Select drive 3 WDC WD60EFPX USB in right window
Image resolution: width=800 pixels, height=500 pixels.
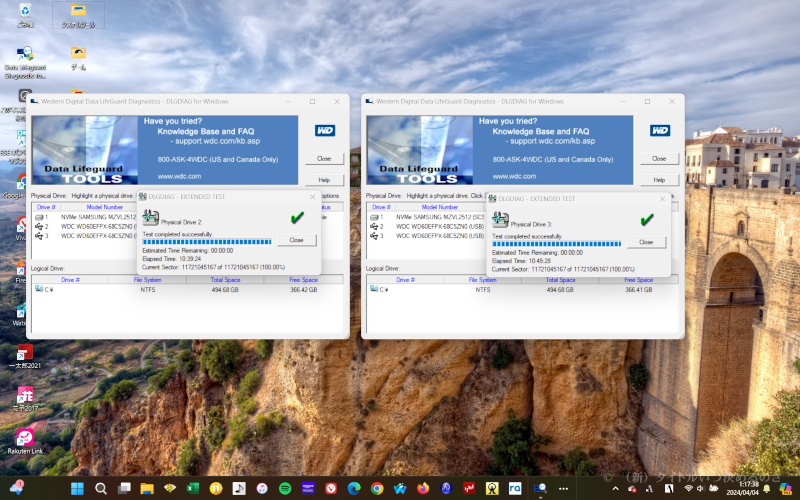428,236
